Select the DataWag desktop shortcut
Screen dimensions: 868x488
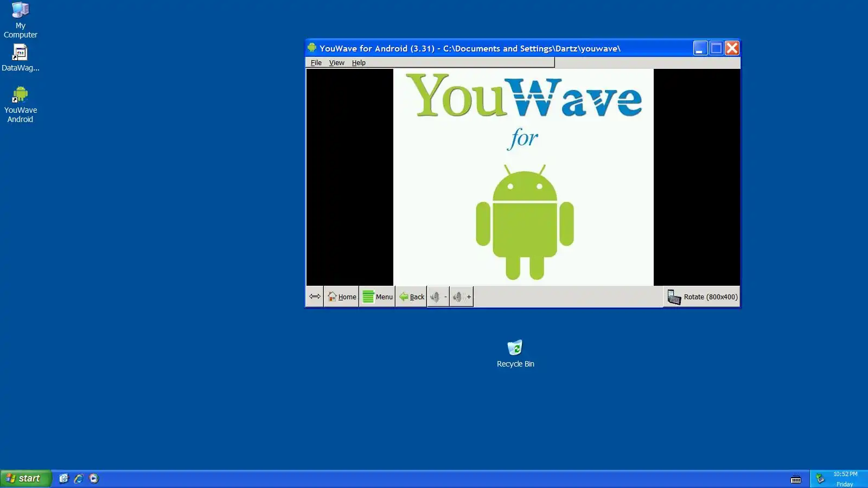point(21,58)
